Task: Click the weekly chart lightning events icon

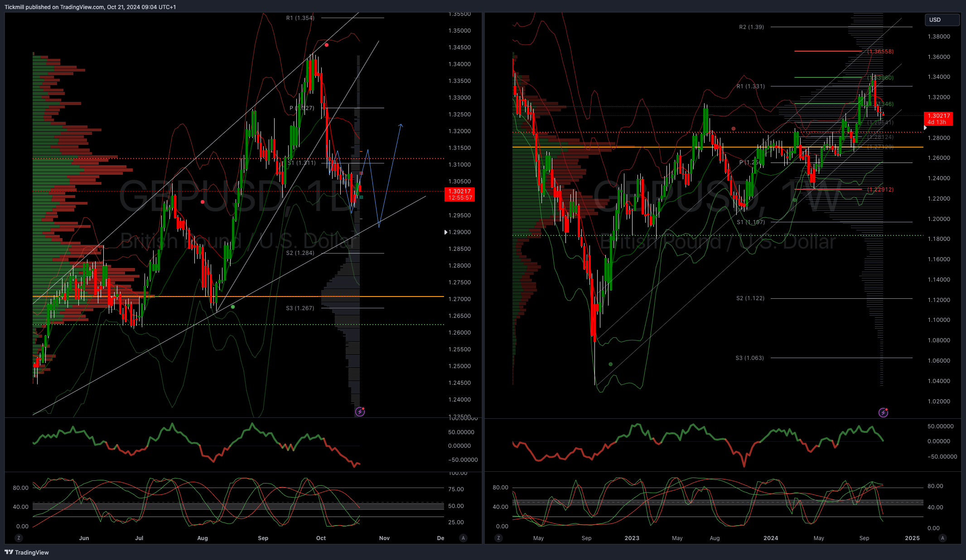Action: 883,412
